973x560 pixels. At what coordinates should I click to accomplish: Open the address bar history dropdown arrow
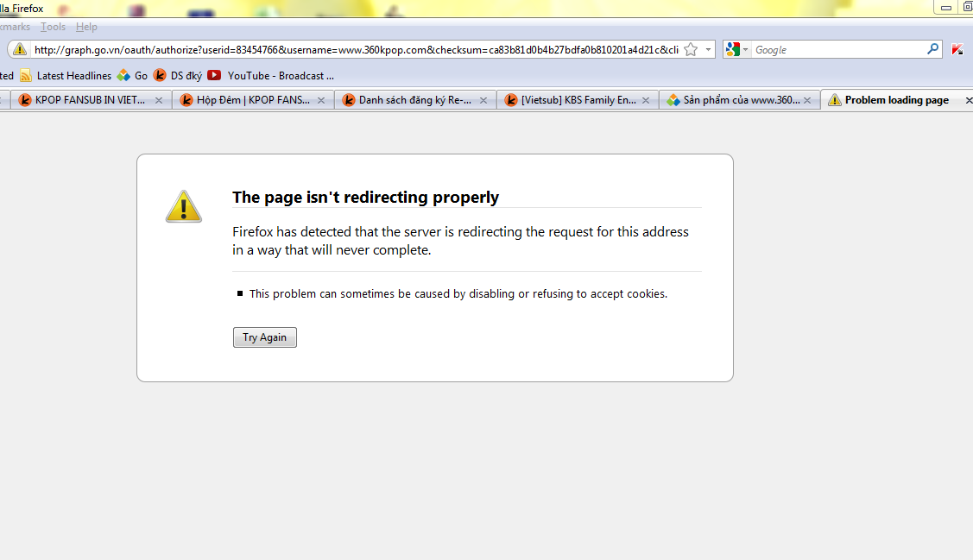pyautogui.click(x=708, y=49)
